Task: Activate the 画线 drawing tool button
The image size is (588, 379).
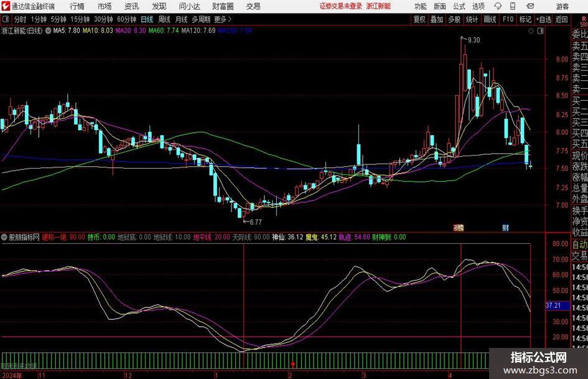Action: tap(490, 19)
